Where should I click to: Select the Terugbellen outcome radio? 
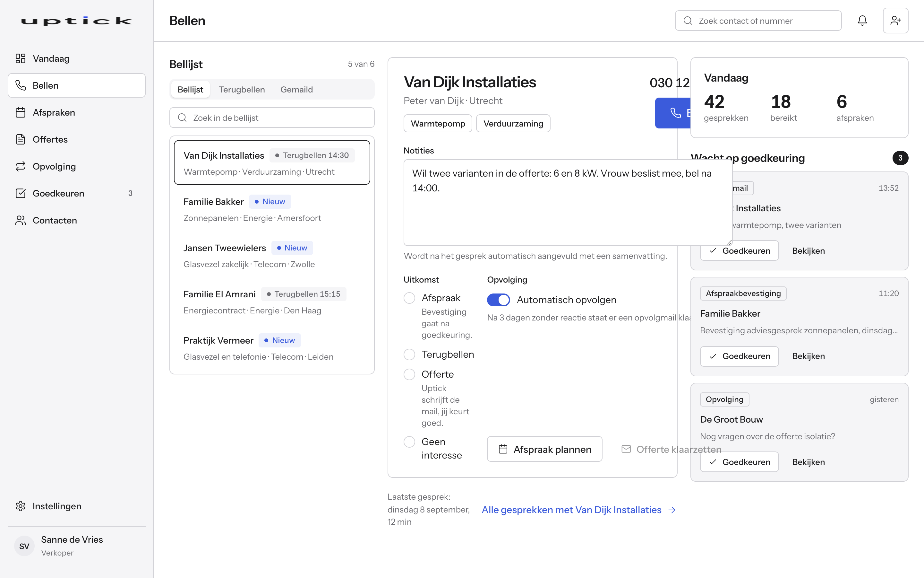pos(409,355)
